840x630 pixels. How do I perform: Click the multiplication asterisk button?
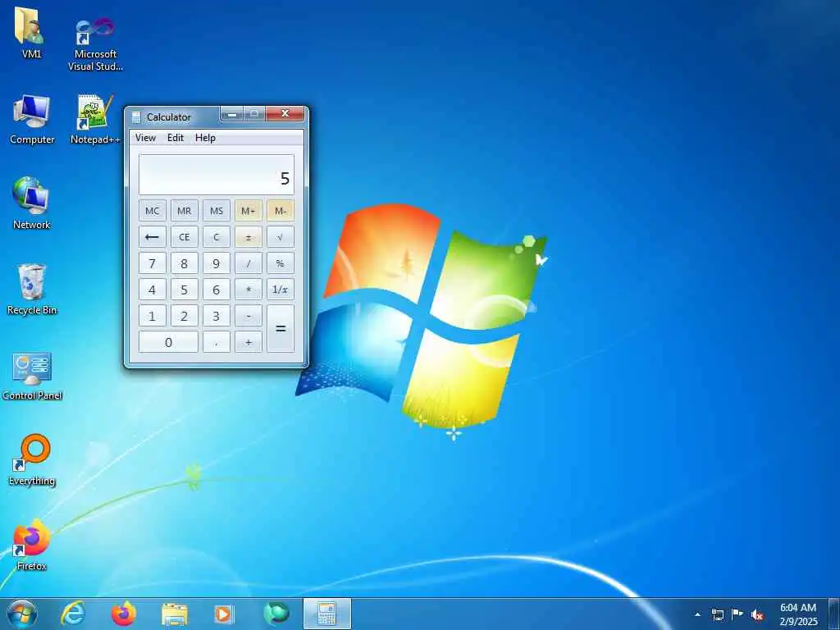[248, 290]
